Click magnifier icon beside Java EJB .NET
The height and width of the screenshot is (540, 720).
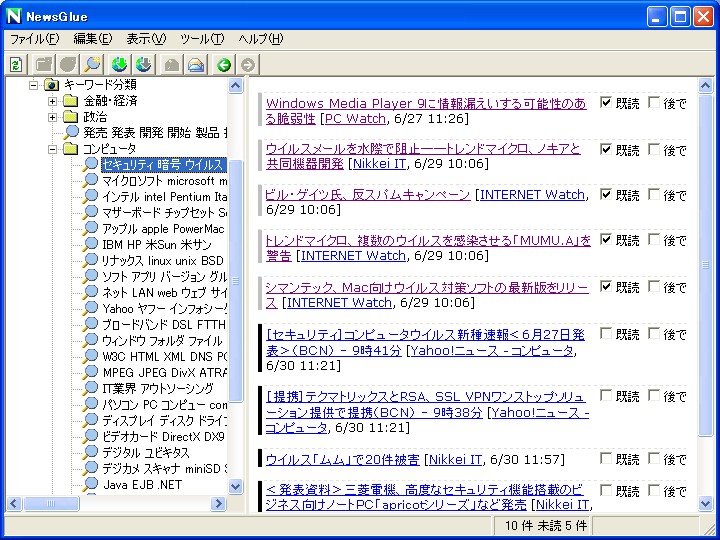point(90,484)
